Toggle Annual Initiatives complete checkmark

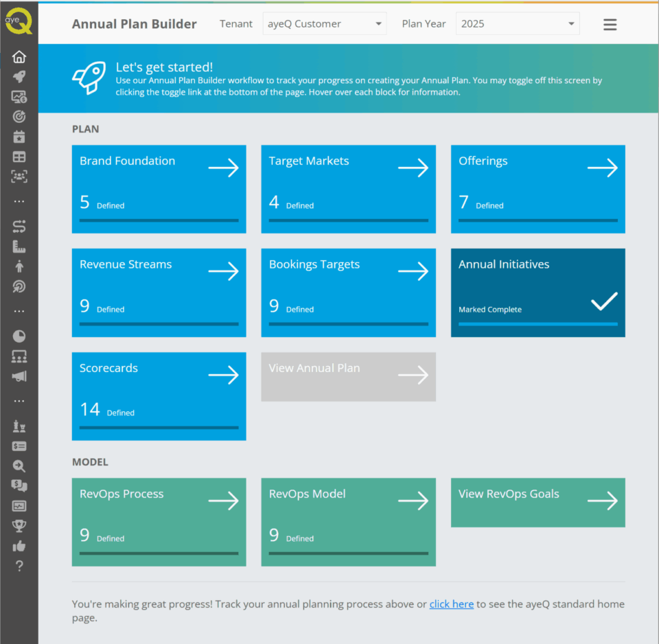click(604, 301)
